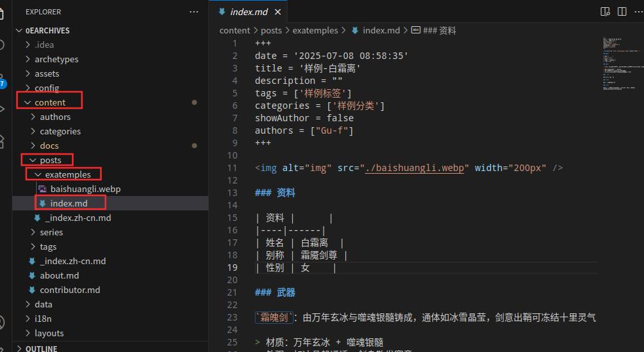Click the tags = ['样例标签'] line
Image resolution: width=644 pixels, height=352 pixels.
(303, 93)
